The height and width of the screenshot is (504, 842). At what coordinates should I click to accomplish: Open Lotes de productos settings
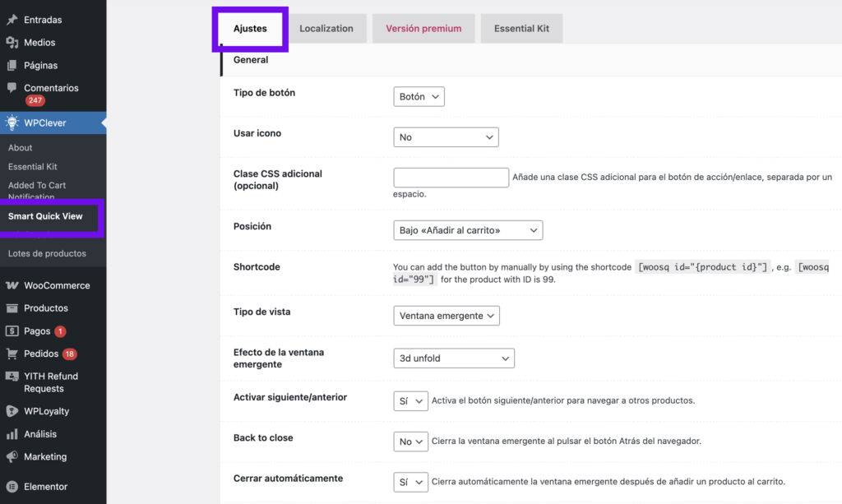click(x=45, y=254)
